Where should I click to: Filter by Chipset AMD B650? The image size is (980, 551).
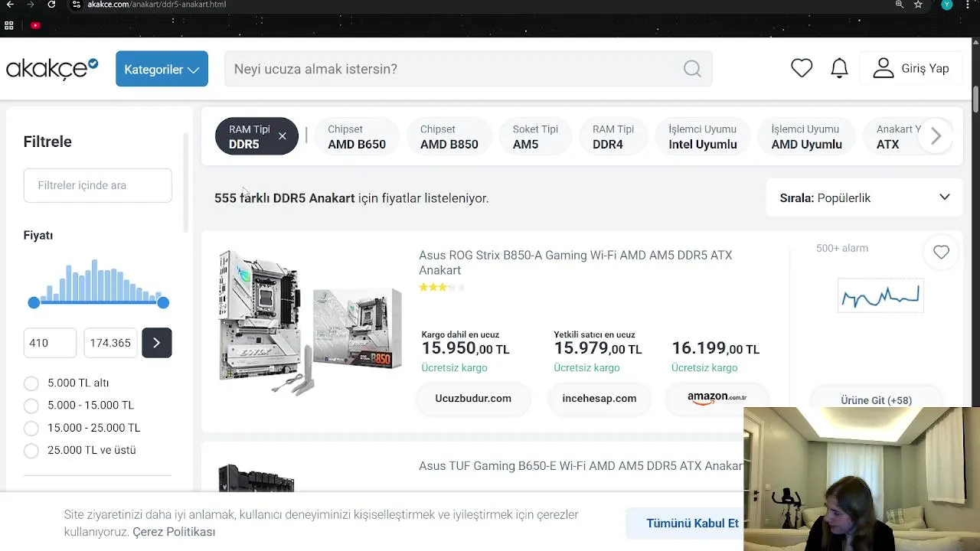tap(357, 137)
